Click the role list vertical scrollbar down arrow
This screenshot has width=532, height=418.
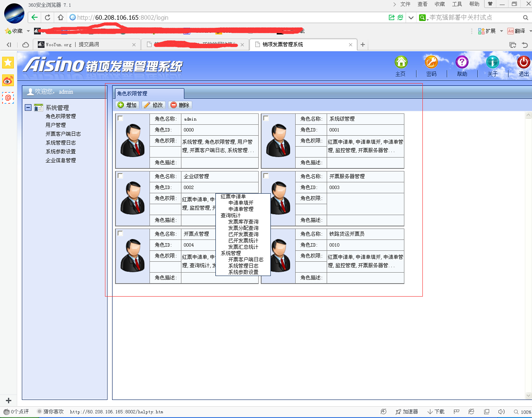tap(528, 395)
